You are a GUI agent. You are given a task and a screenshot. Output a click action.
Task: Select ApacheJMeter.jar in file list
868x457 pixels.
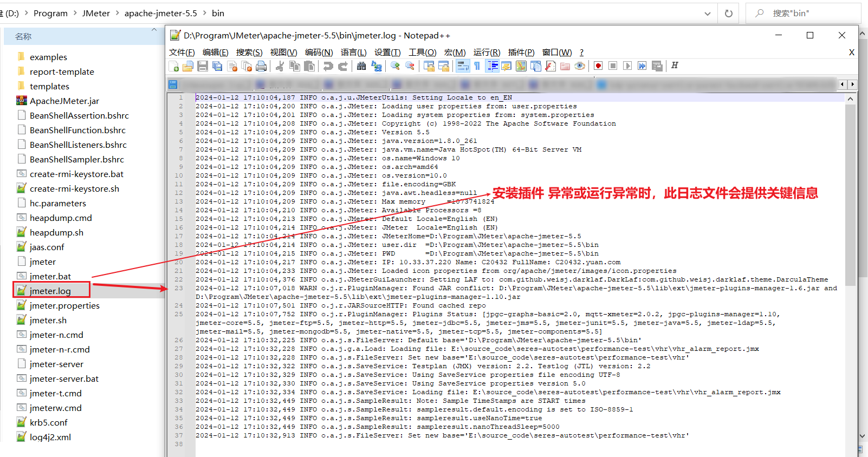64,101
